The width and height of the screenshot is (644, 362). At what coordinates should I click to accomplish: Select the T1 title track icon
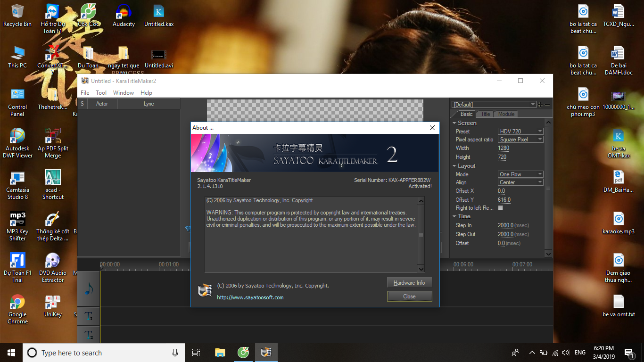89,316
